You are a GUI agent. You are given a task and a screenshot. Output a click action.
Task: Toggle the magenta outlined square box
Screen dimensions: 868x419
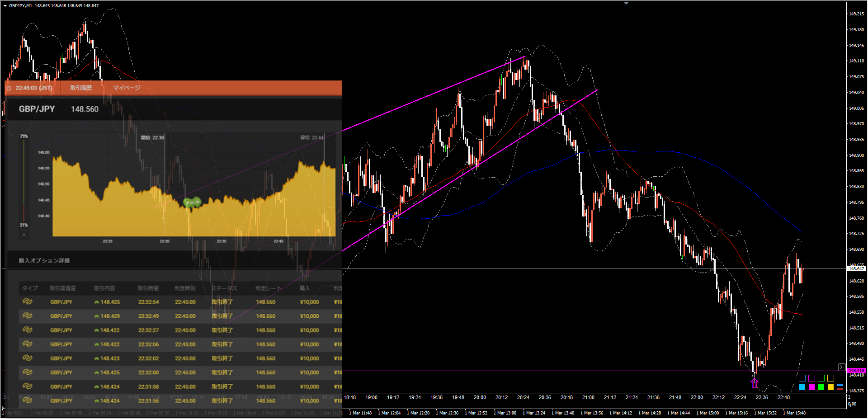[811, 378]
